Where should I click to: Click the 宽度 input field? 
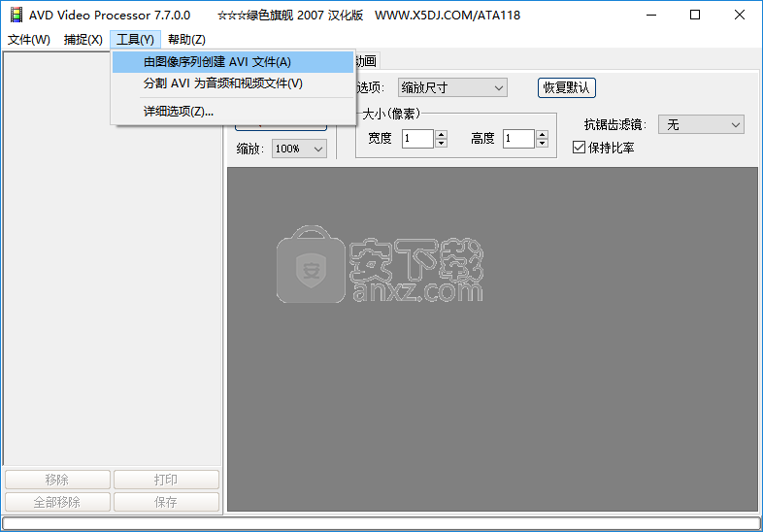tap(417, 139)
